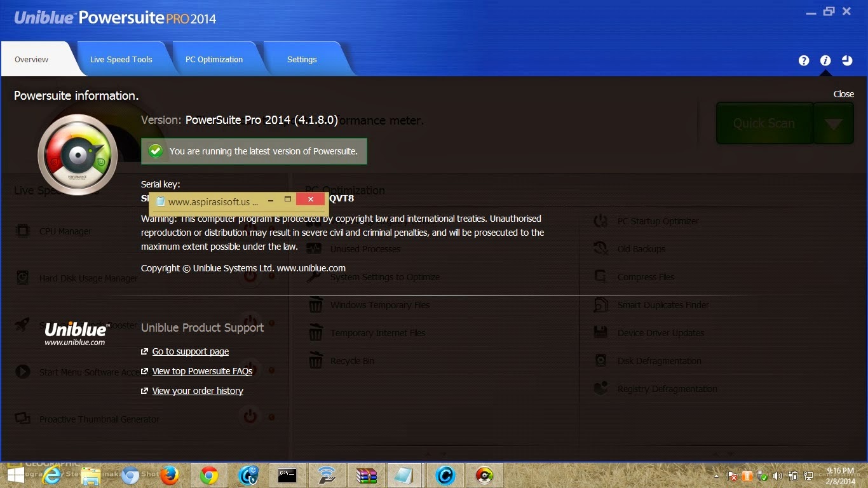Screen dimensions: 868x488
Task: Open the Command Prompt taskbar icon
Action: [287, 475]
